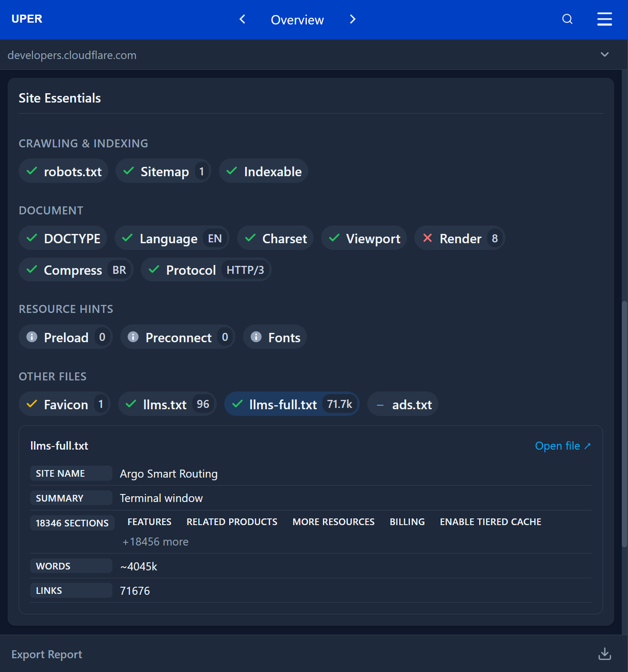Open search using the magnifying glass icon
This screenshot has width=628, height=672.
point(567,19)
